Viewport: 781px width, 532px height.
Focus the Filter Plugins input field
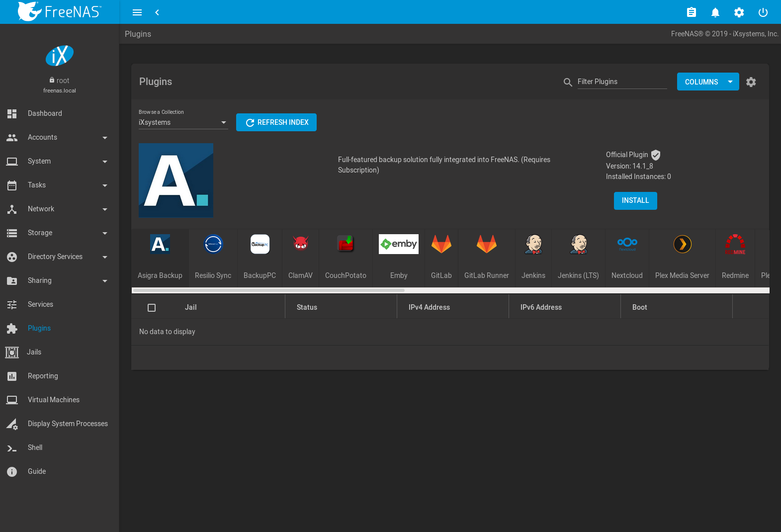[622, 82]
